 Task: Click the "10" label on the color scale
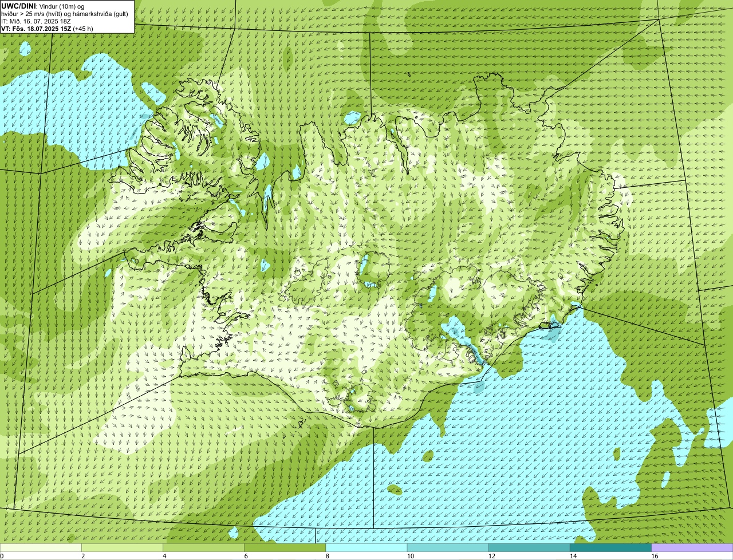[x=410, y=556]
